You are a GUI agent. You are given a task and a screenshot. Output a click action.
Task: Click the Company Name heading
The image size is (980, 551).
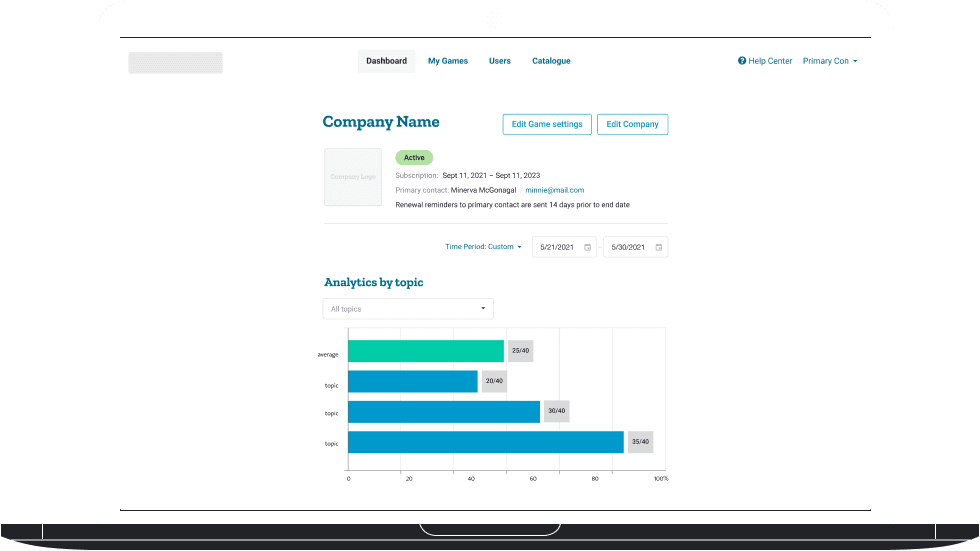click(x=381, y=122)
